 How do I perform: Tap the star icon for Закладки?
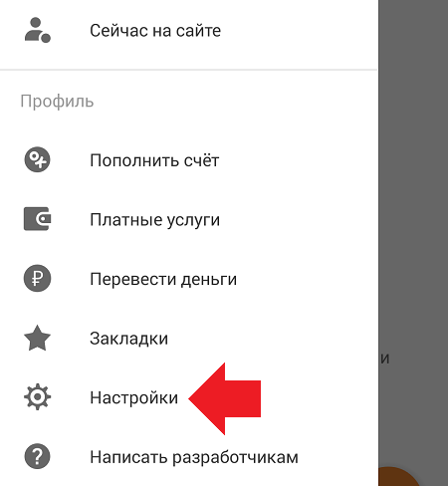tap(37, 338)
